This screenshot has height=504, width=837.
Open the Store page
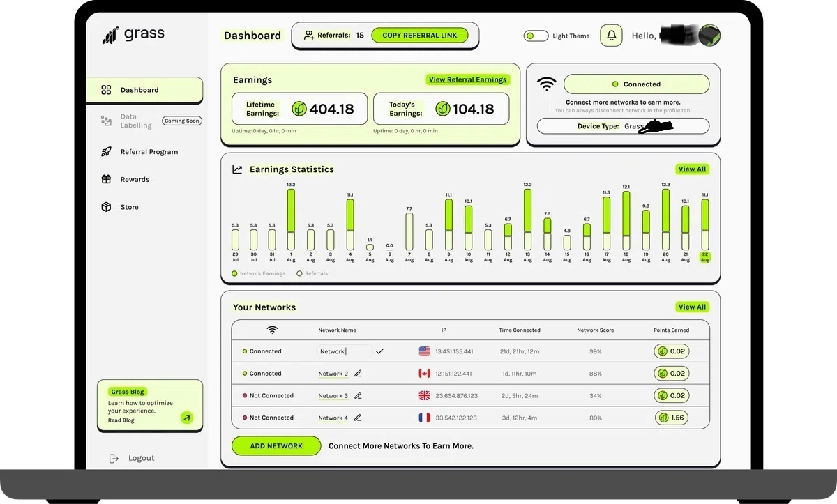[129, 207]
